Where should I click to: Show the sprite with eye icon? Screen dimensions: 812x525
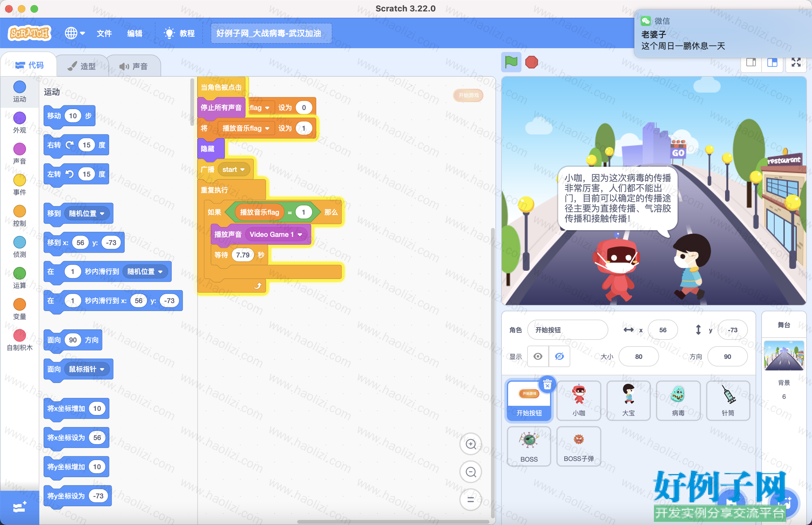click(538, 357)
